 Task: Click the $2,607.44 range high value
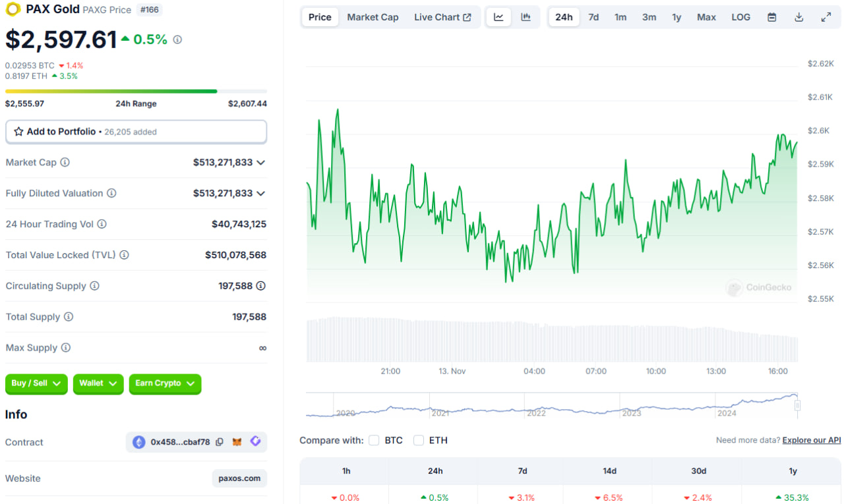coord(247,103)
